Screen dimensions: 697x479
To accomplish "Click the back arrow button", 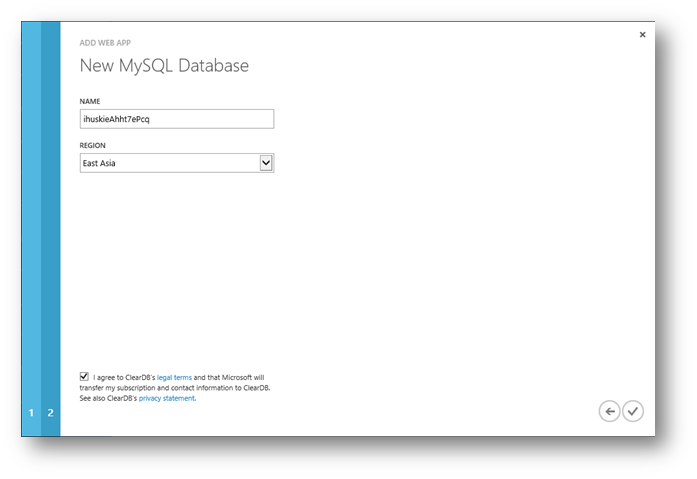I will pos(609,411).
